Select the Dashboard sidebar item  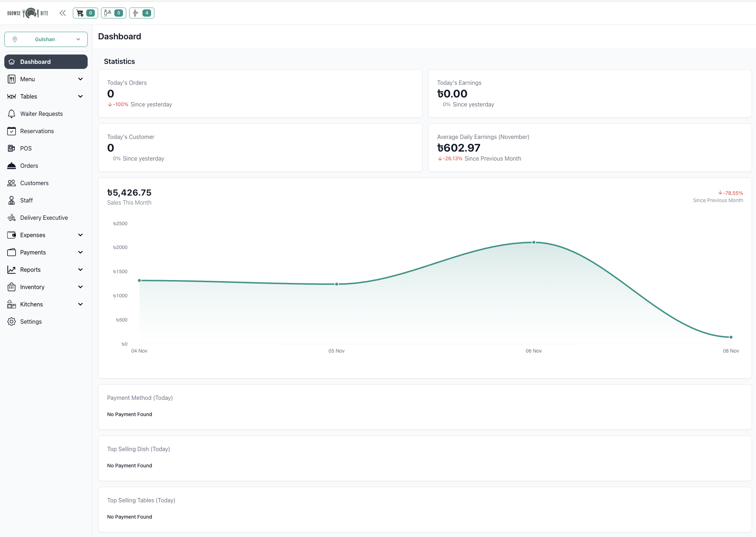35,61
